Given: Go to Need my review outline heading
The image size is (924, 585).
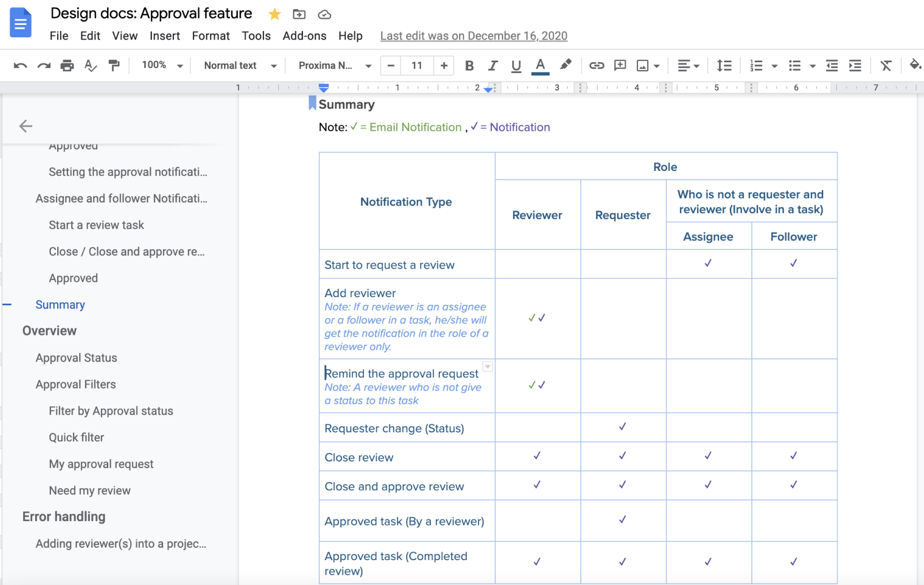Looking at the screenshot, I should tap(89, 491).
